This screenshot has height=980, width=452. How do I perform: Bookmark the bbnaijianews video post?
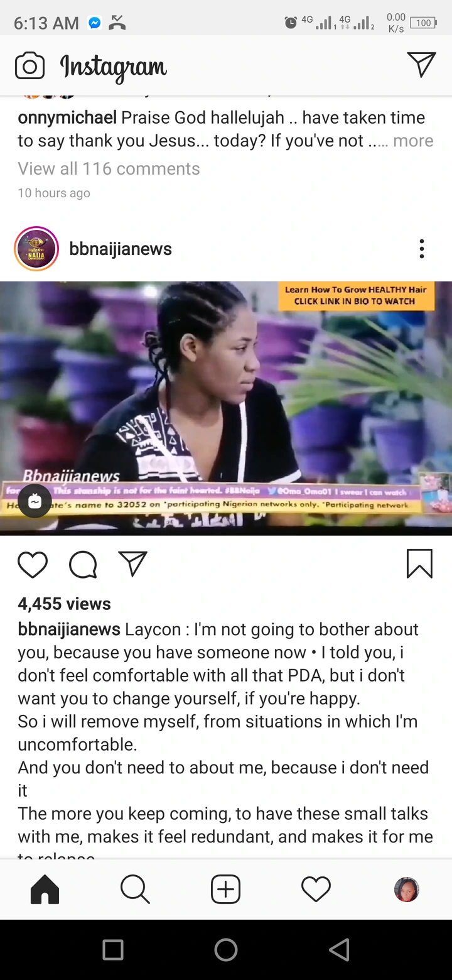point(419,563)
